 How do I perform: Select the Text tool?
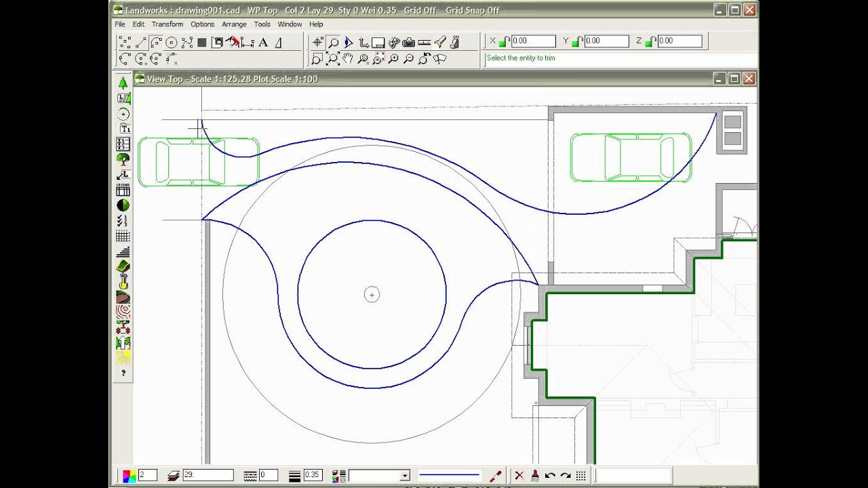[264, 42]
